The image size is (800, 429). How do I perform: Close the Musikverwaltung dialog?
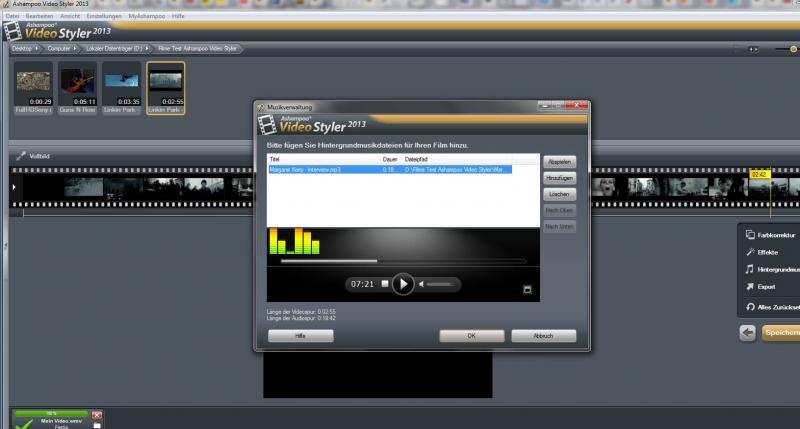coord(577,106)
